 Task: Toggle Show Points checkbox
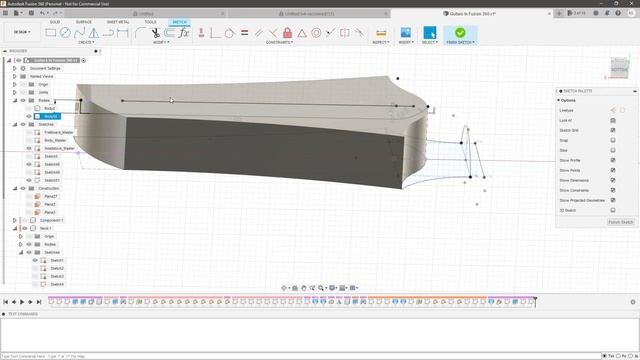[x=613, y=170]
